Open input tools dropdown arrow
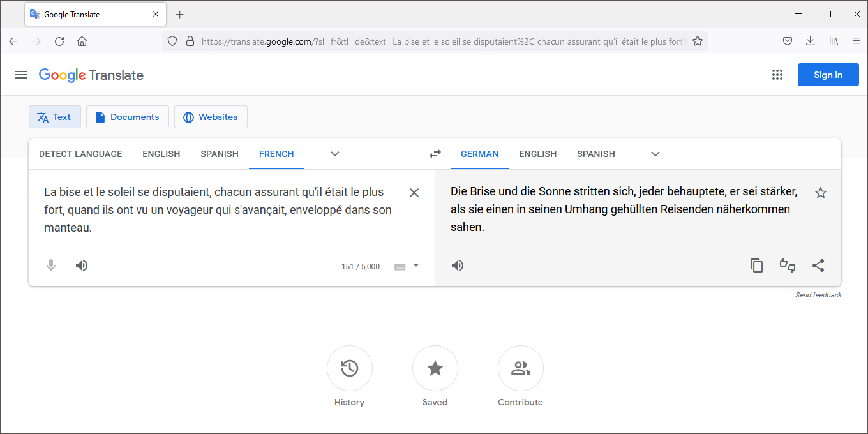This screenshot has height=434, width=868. (416, 266)
